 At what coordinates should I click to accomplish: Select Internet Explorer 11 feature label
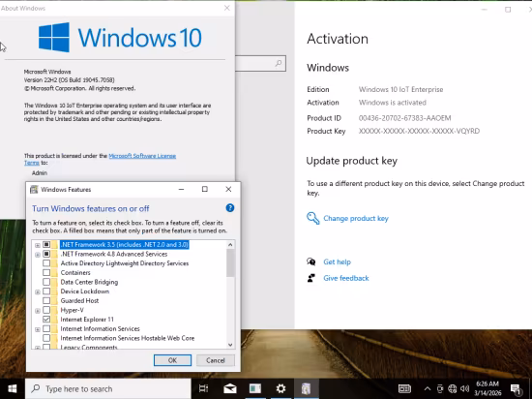[87, 320]
